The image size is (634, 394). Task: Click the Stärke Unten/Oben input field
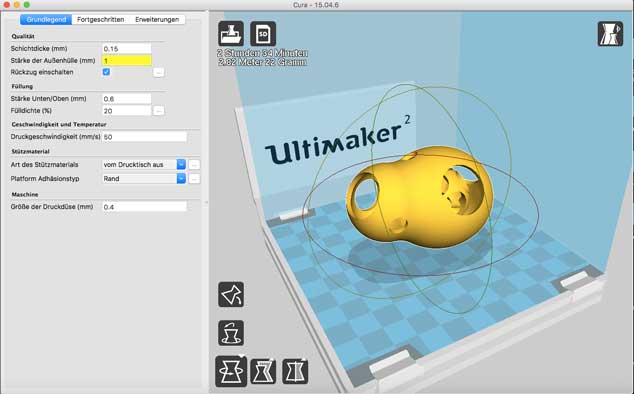[x=127, y=99]
